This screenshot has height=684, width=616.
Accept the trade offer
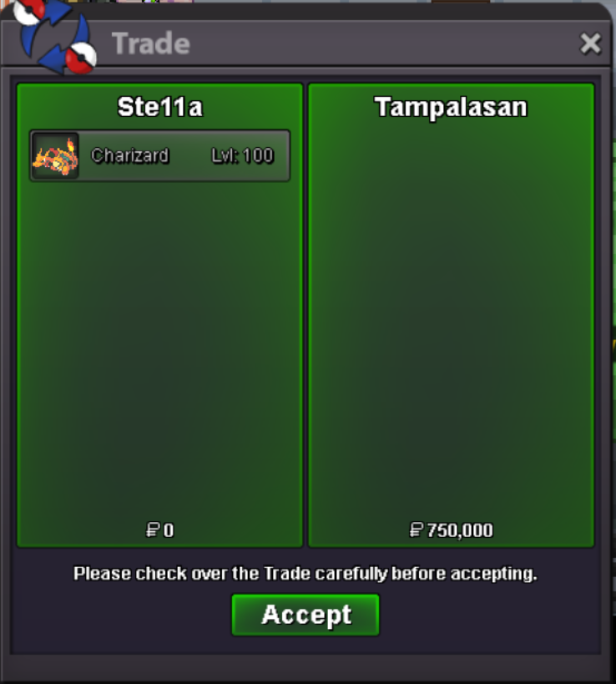click(x=305, y=615)
